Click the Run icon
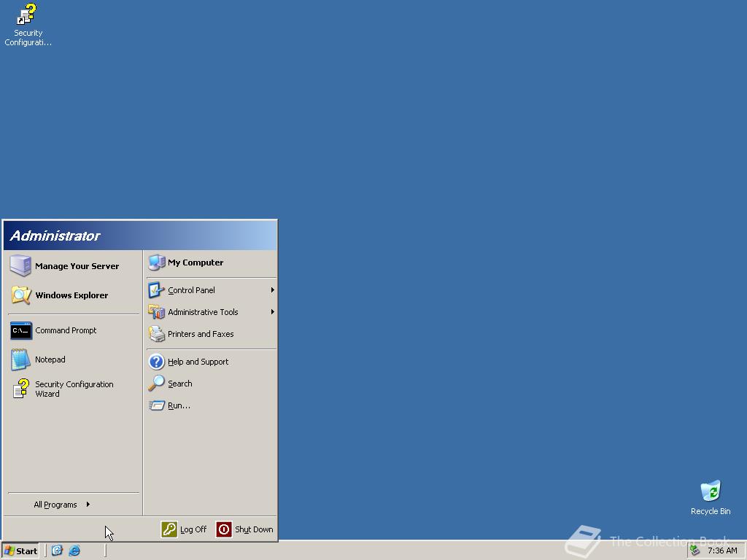The height and width of the screenshot is (560, 747). tap(156, 405)
